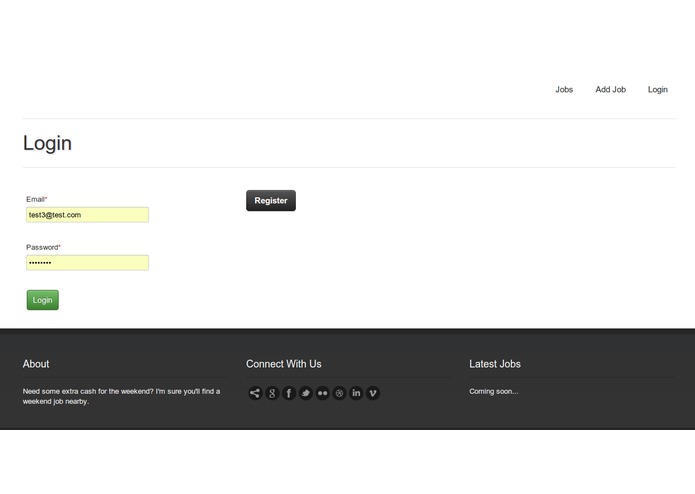The height and width of the screenshot is (494, 695).
Task: Click the Email field label
Action: [36, 199]
